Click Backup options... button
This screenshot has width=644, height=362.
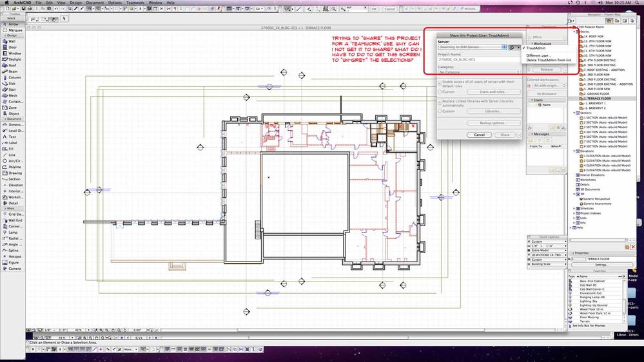pos(493,123)
